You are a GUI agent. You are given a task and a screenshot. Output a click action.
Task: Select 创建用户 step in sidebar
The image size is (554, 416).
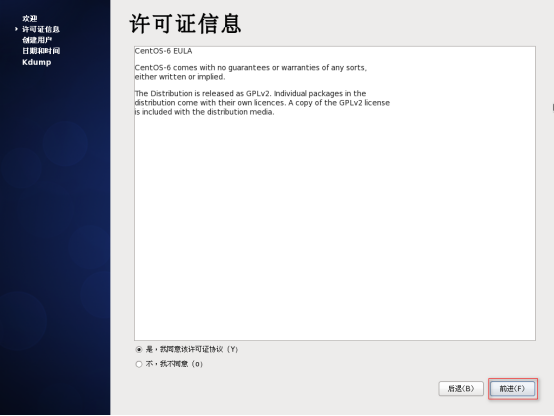tap(37, 40)
